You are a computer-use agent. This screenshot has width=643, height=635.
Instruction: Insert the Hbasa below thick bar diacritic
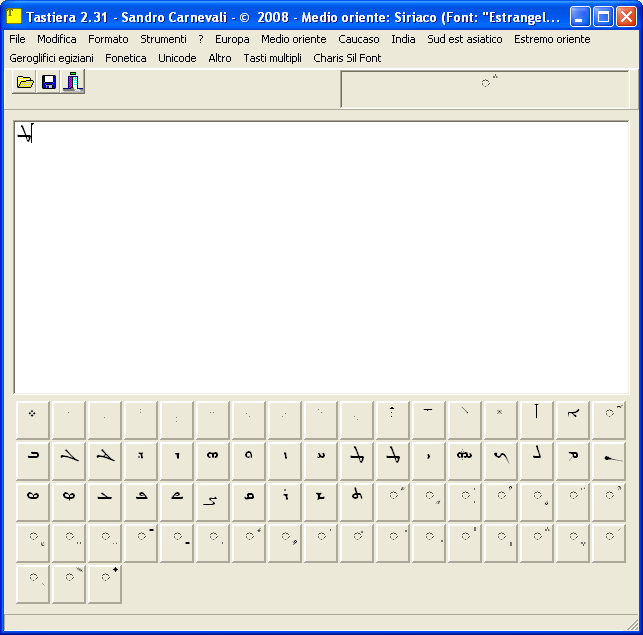[177, 543]
